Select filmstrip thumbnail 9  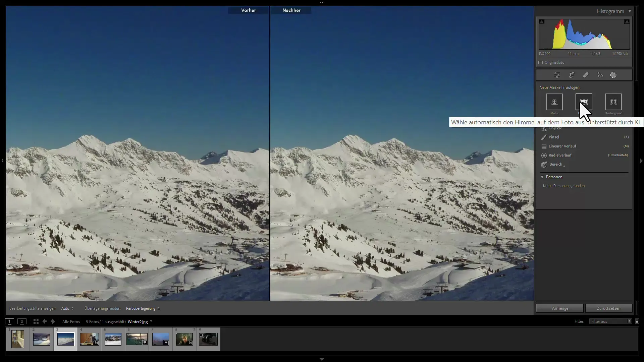tap(208, 339)
